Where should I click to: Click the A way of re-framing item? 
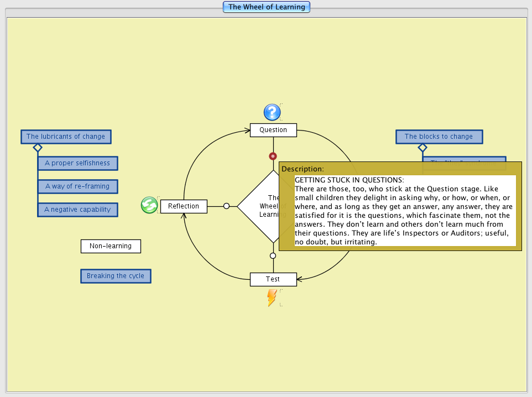pos(77,186)
